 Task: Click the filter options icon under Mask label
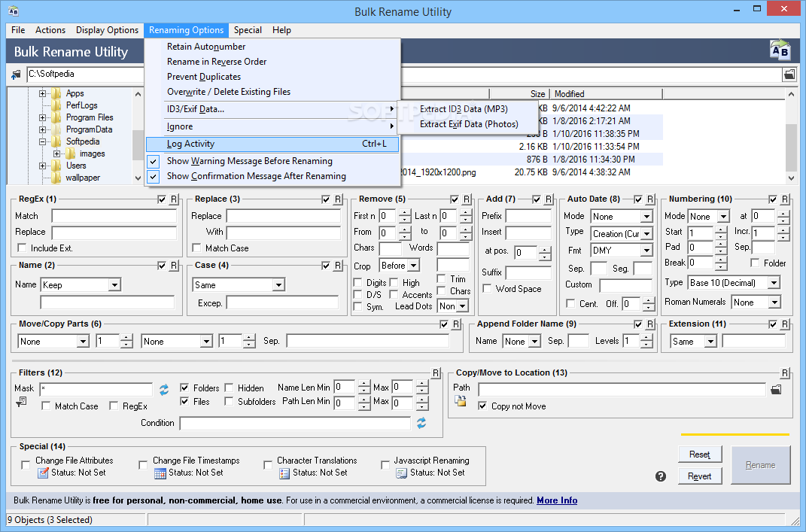(21, 402)
